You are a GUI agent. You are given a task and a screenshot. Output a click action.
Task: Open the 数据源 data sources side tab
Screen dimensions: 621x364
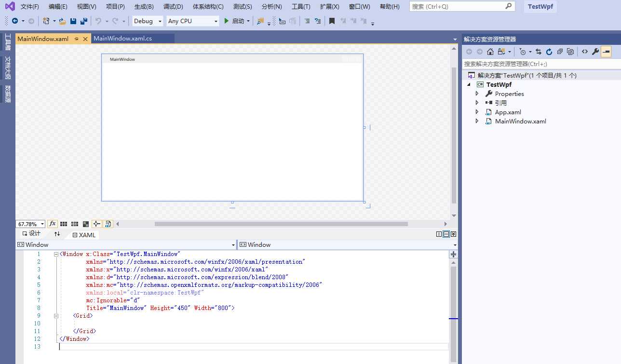click(8, 94)
